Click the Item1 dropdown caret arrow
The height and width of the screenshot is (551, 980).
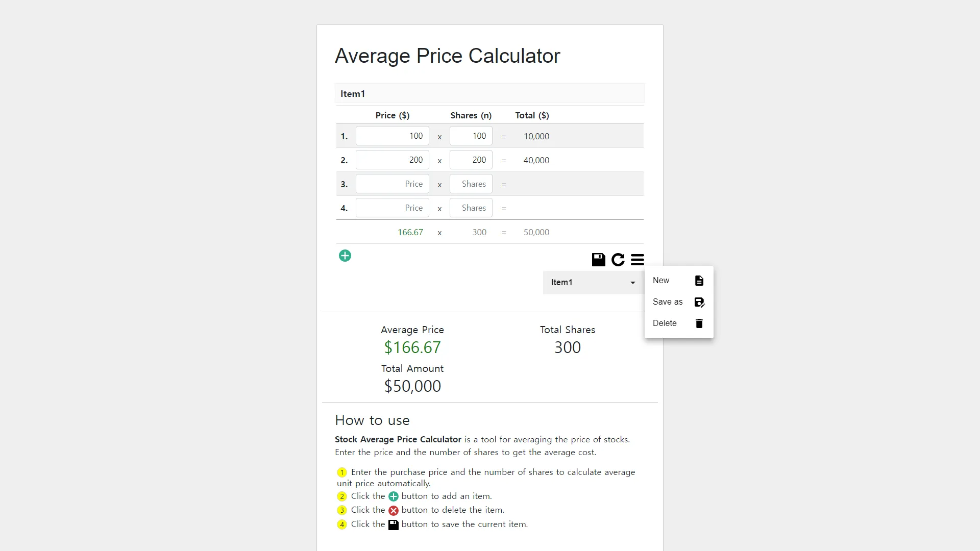point(632,283)
